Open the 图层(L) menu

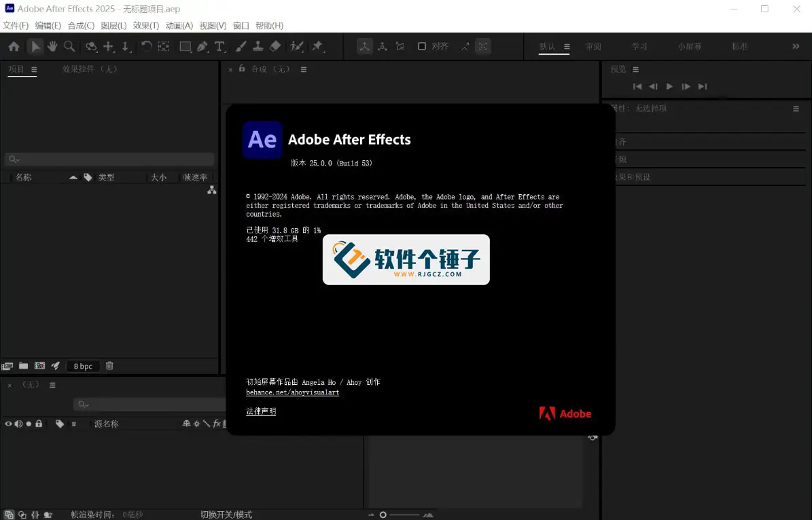click(x=113, y=25)
